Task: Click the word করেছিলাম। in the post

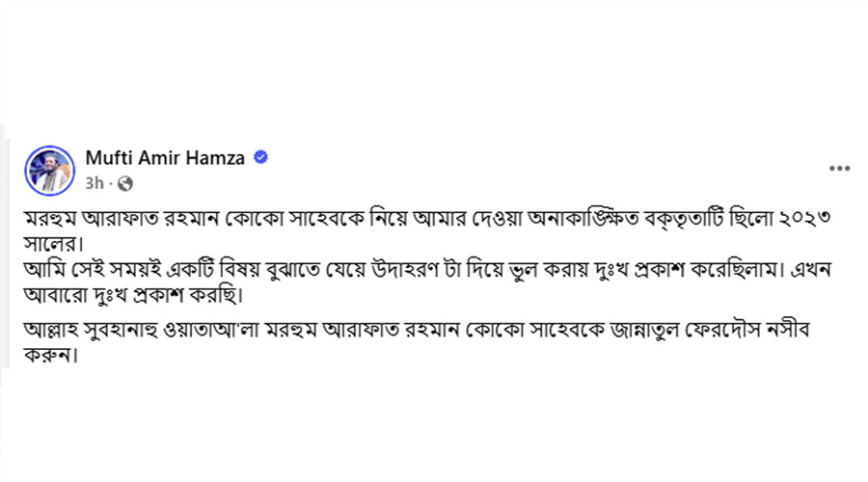Action: pos(733,265)
